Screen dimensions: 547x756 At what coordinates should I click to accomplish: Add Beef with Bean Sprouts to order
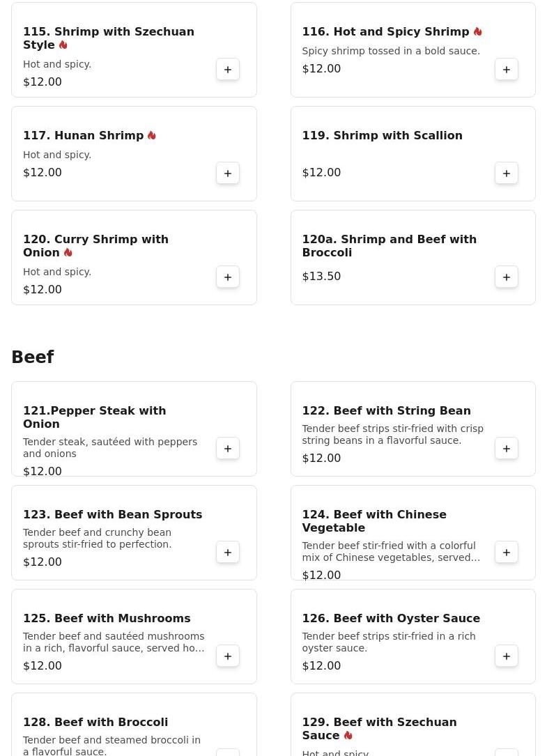[228, 553]
